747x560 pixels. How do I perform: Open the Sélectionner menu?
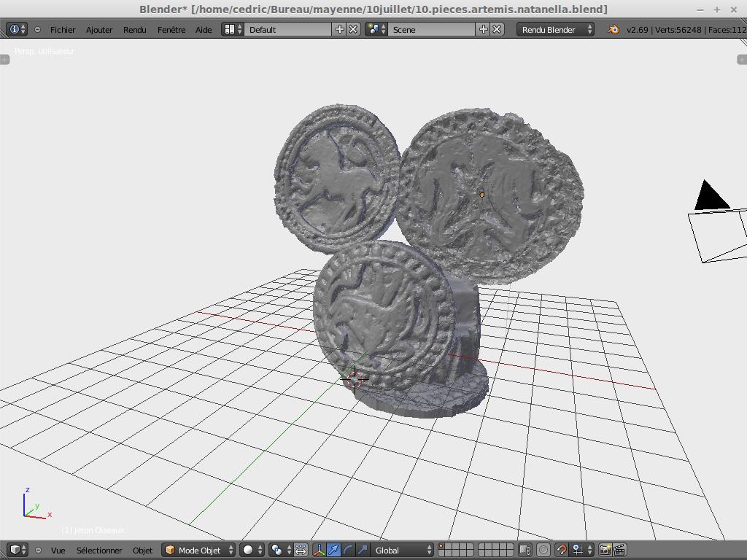(x=99, y=550)
